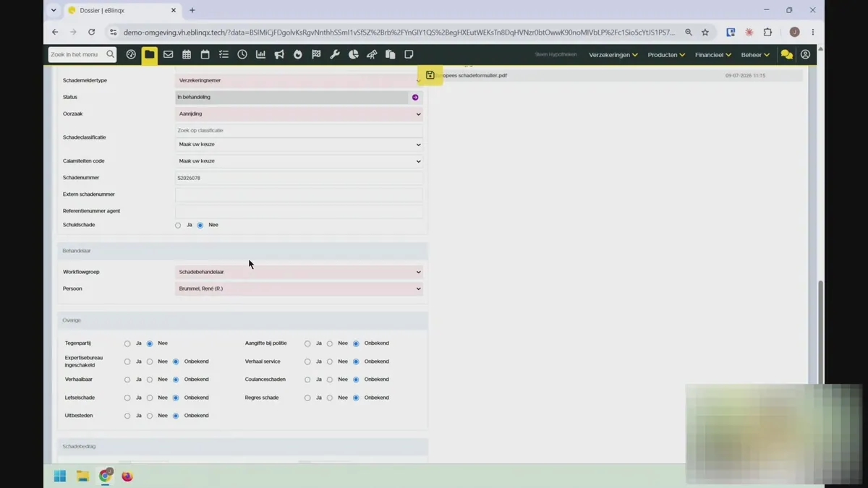Viewport: 868px width, 488px height.
Task: Set Letselschade to Nee
Action: 150,398
